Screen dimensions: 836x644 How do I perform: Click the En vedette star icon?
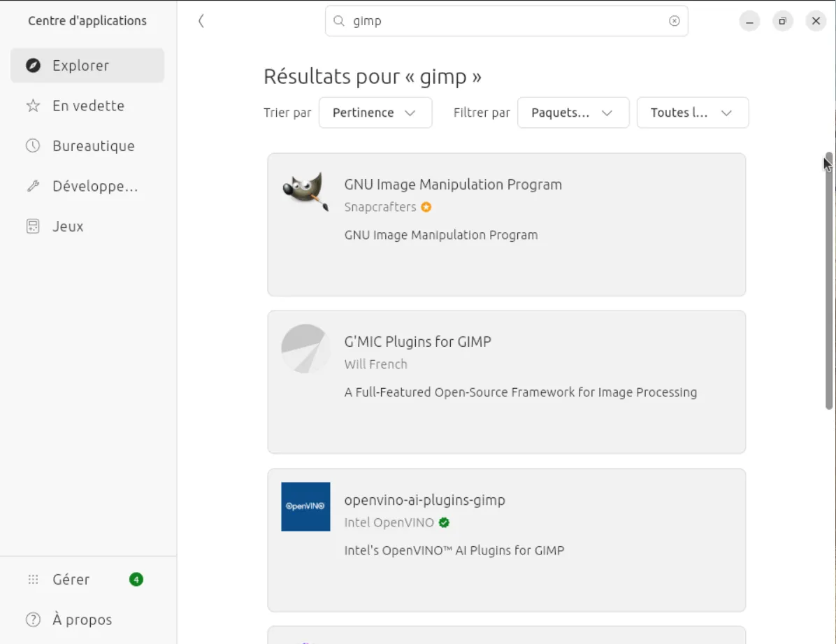[33, 106]
